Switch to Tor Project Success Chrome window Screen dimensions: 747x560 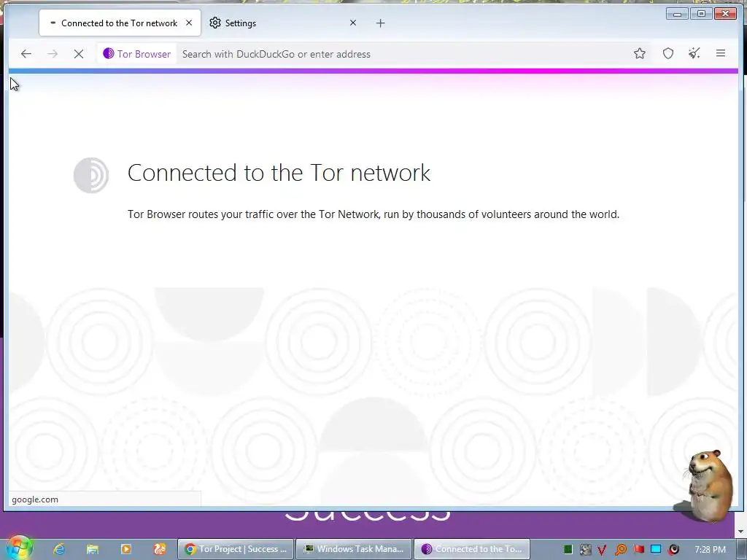[236, 549]
